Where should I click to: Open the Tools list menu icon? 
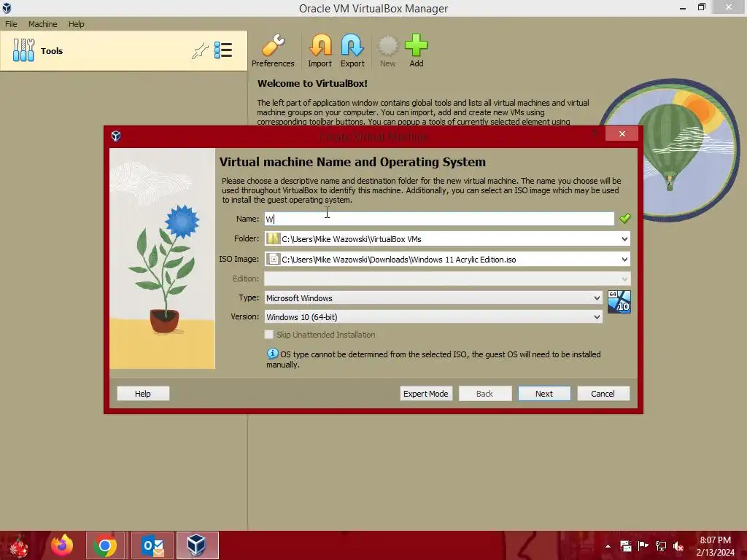point(223,50)
